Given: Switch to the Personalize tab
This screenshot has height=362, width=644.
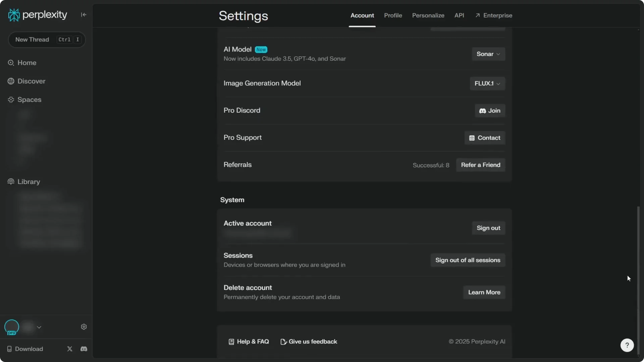Looking at the screenshot, I should pyautogui.click(x=428, y=15).
